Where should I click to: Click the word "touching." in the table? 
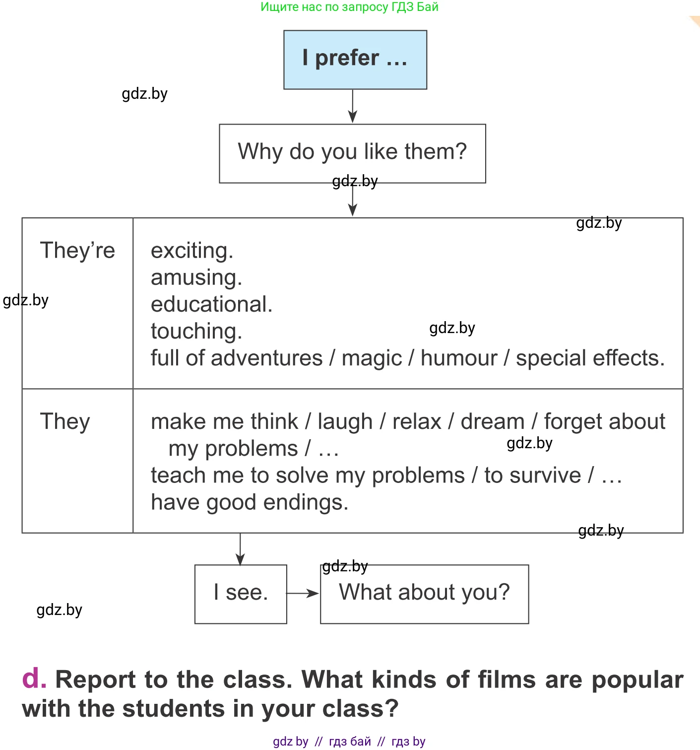196,331
